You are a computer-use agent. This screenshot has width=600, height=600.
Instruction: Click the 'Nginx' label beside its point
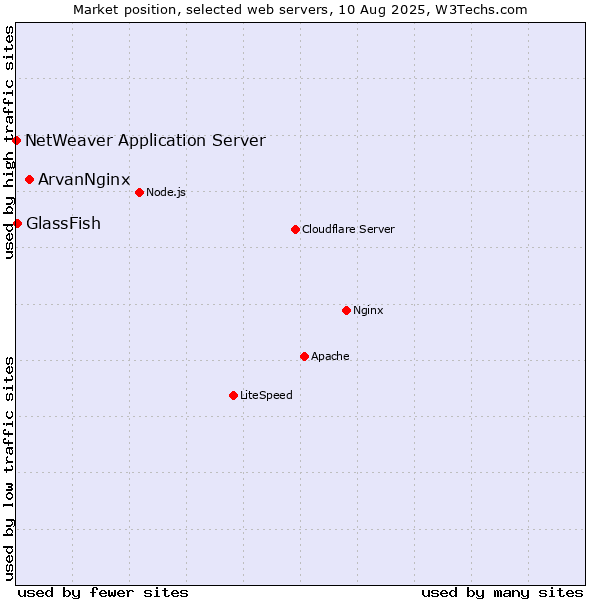[x=368, y=310]
